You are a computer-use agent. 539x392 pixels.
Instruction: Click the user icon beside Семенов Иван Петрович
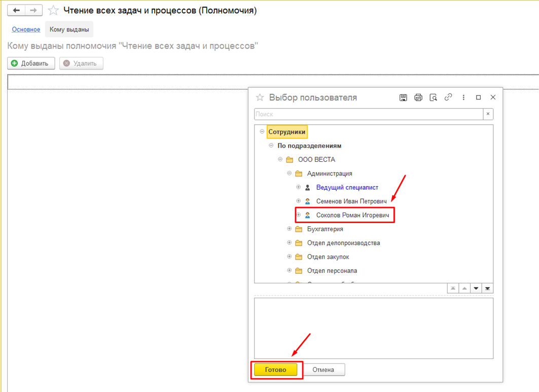pos(308,201)
